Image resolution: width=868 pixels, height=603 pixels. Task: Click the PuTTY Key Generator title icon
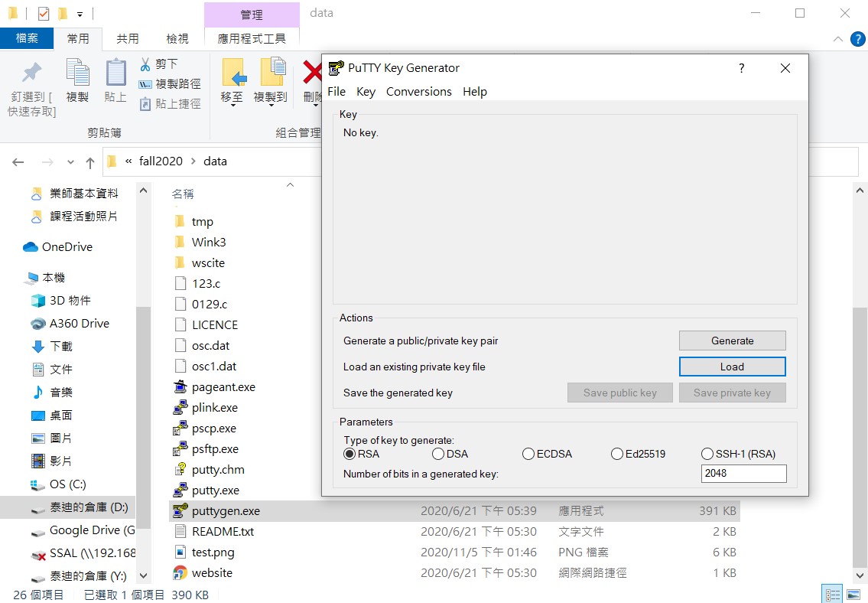[x=336, y=68]
